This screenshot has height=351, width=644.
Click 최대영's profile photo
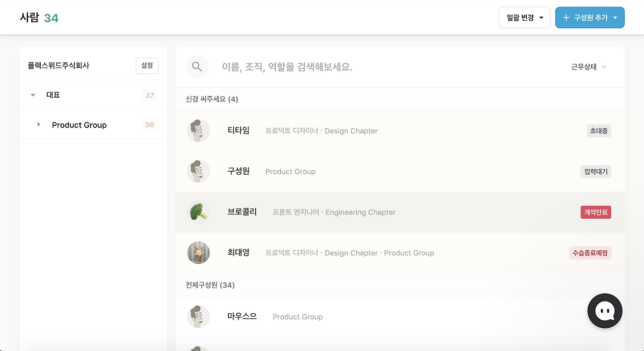pos(198,253)
